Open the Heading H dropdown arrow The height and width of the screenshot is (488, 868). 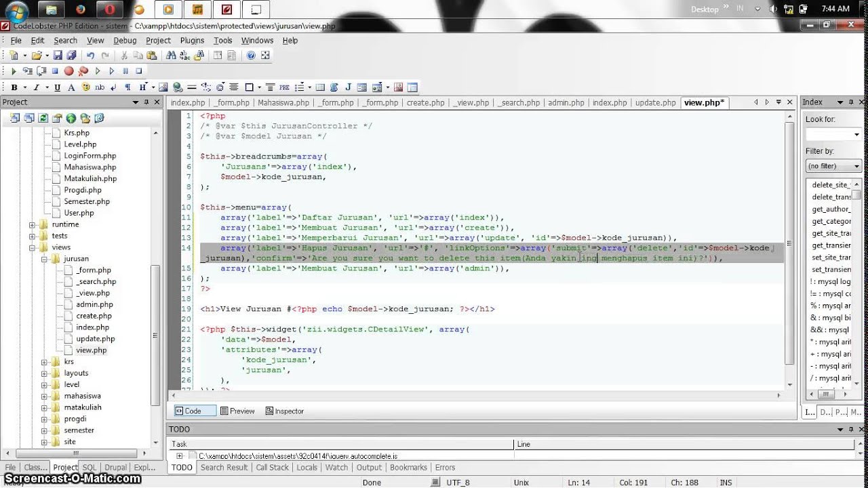point(153,87)
